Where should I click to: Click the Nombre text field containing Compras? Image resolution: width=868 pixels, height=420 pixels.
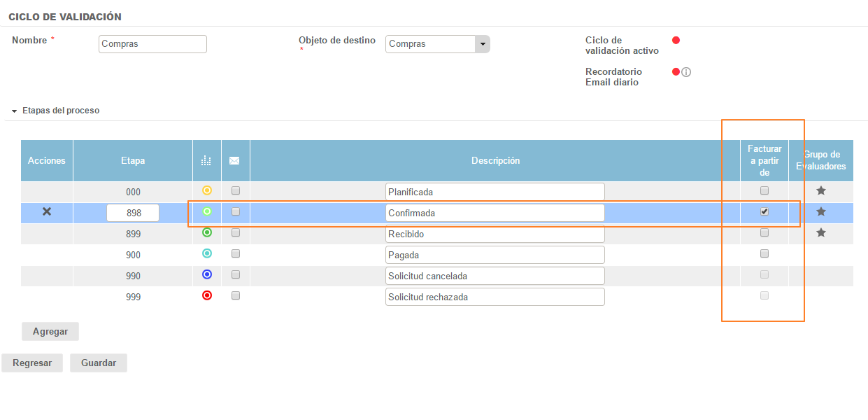[152, 44]
